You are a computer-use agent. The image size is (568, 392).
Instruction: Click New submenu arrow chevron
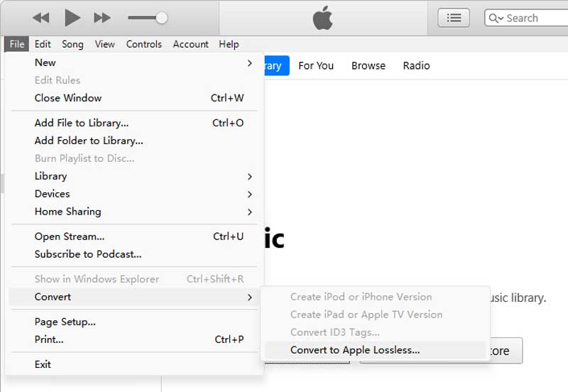(x=250, y=63)
